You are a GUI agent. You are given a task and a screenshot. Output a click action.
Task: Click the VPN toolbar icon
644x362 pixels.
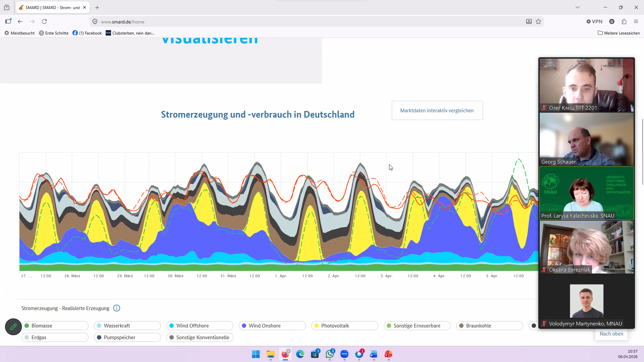click(x=594, y=21)
